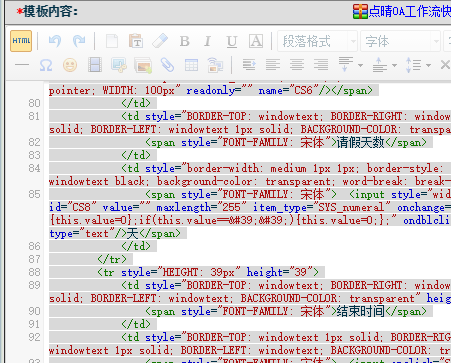Toggle italic formatting
Viewport: 451px width, 363px height.
(208, 41)
